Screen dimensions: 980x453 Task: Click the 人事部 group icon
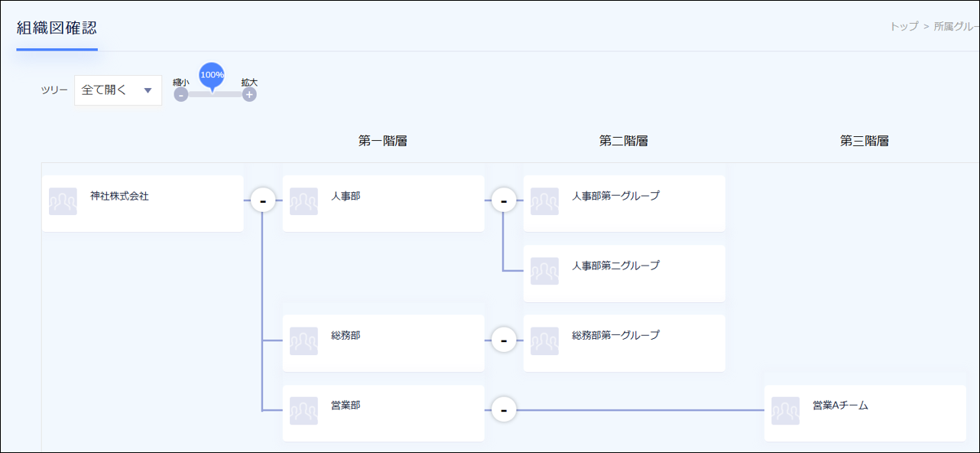pyautogui.click(x=303, y=201)
